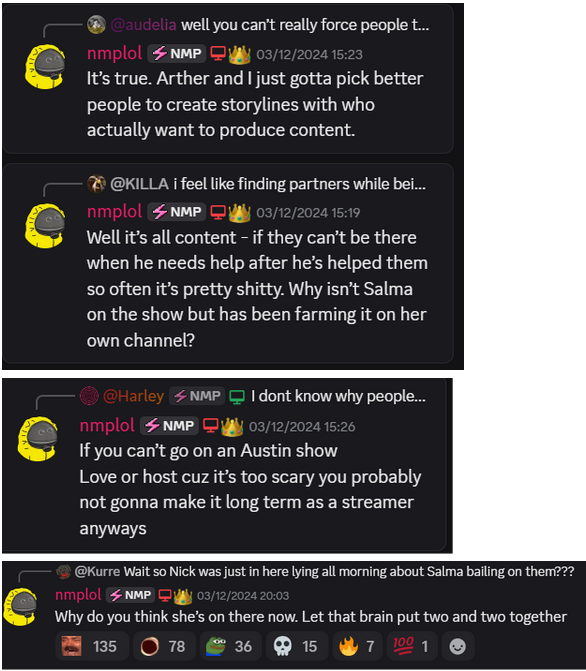Click the crown badge in 15:19 message
586x671 pixels.
[x=240, y=213]
